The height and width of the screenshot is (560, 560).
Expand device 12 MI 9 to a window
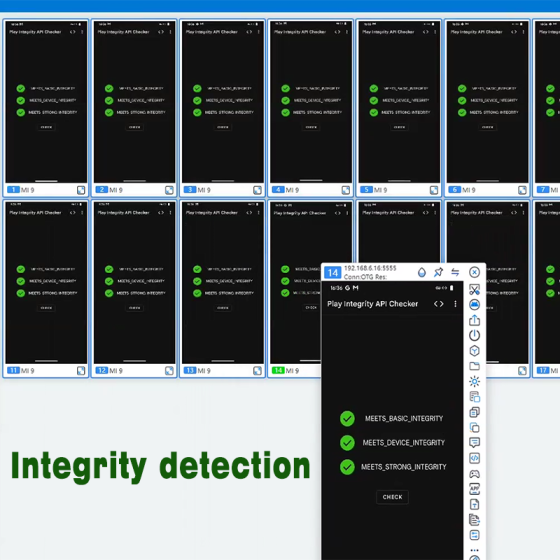click(169, 371)
